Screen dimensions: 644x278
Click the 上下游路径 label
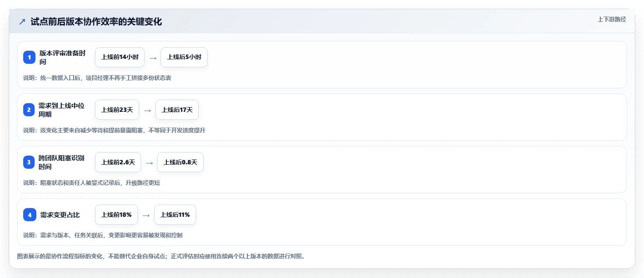(x=612, y=19)
